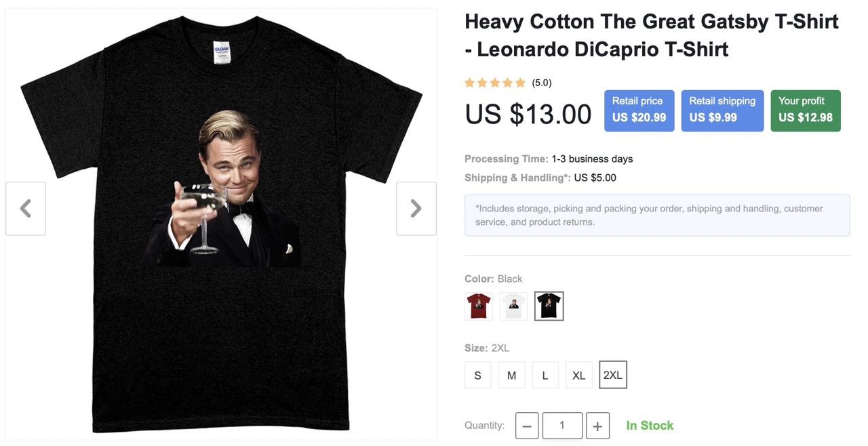Choose size 2XL
Viewport: 868px width, 446px height.
pos(613,375)
